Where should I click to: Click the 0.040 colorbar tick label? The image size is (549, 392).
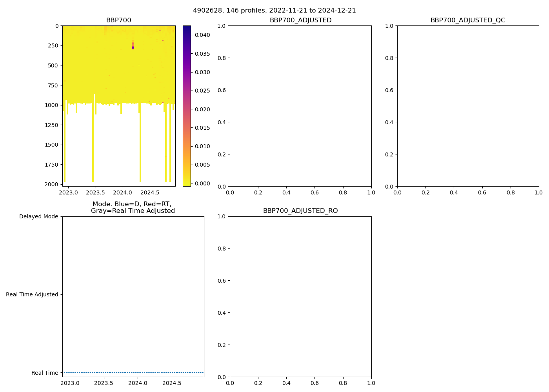[x=202, y=35]
